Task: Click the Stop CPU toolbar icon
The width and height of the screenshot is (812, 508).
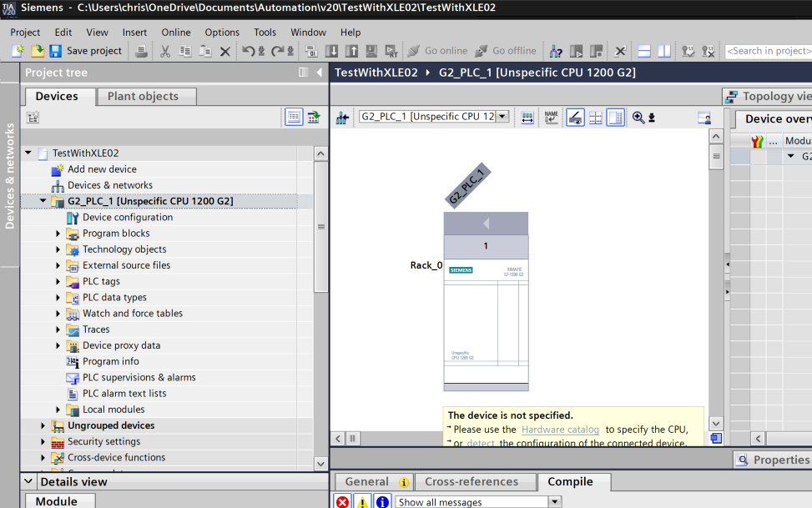Action: click(596, 51)
